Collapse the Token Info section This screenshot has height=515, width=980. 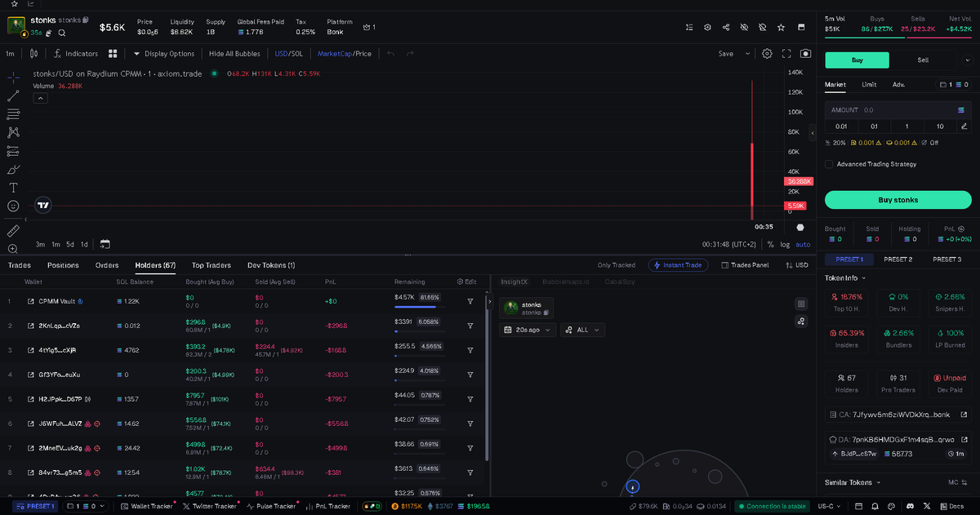click(845, 277)
